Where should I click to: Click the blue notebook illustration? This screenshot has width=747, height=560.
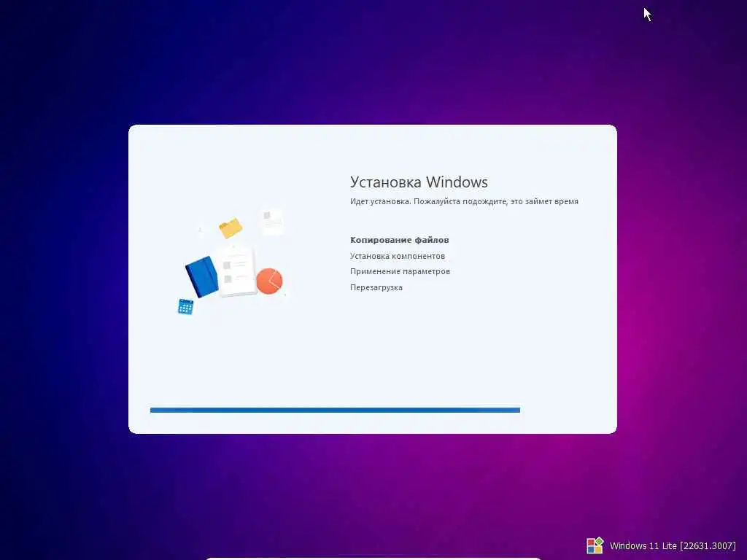point(202,276)
